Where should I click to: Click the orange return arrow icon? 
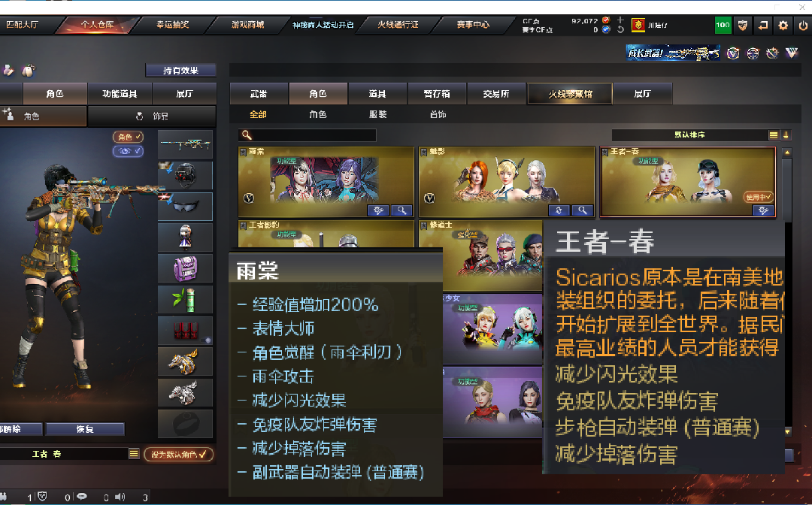tap(763, 25)
